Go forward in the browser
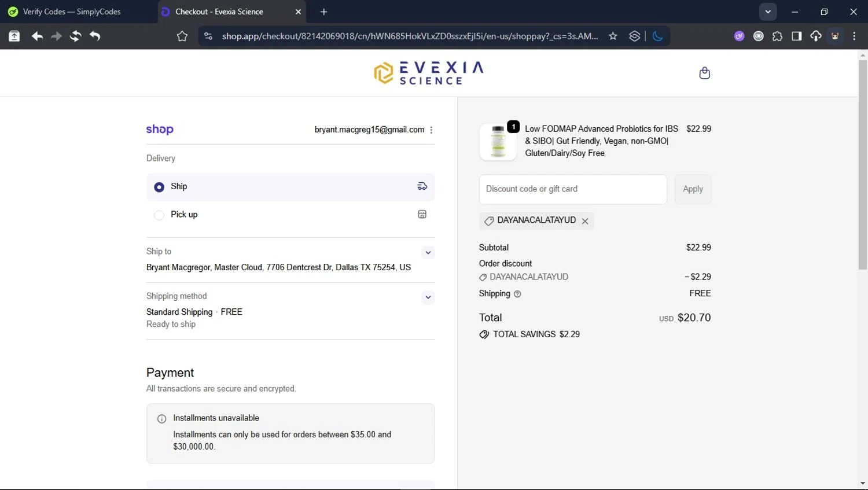This screenshot has width=868, height=490. pyautogui.click(x=56, y=36)
